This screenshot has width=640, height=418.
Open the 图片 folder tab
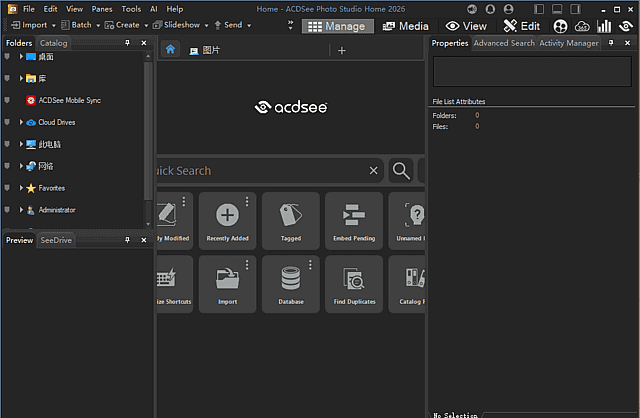tap(205, 50)
